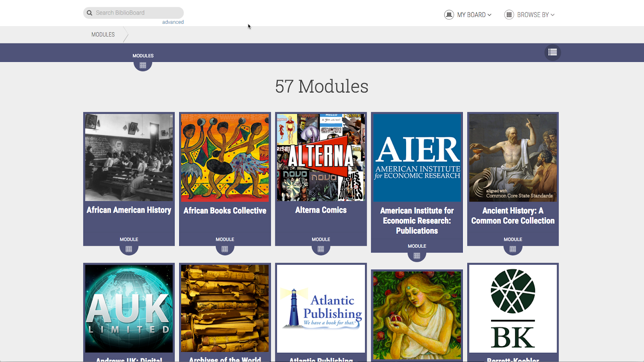
Task: Open the Ancient History Socrates painting thumbnail
Action: coord(513,158)
